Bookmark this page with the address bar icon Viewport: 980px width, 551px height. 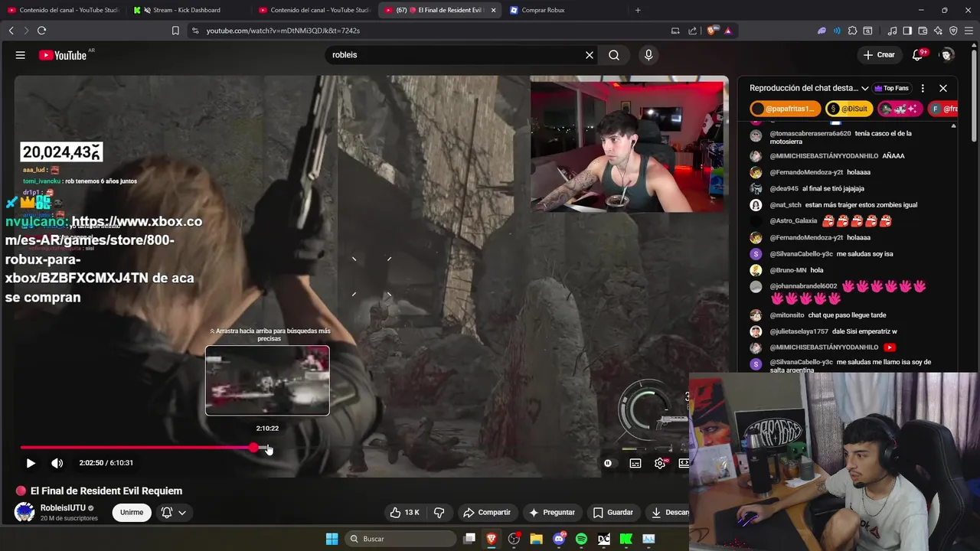175,31
